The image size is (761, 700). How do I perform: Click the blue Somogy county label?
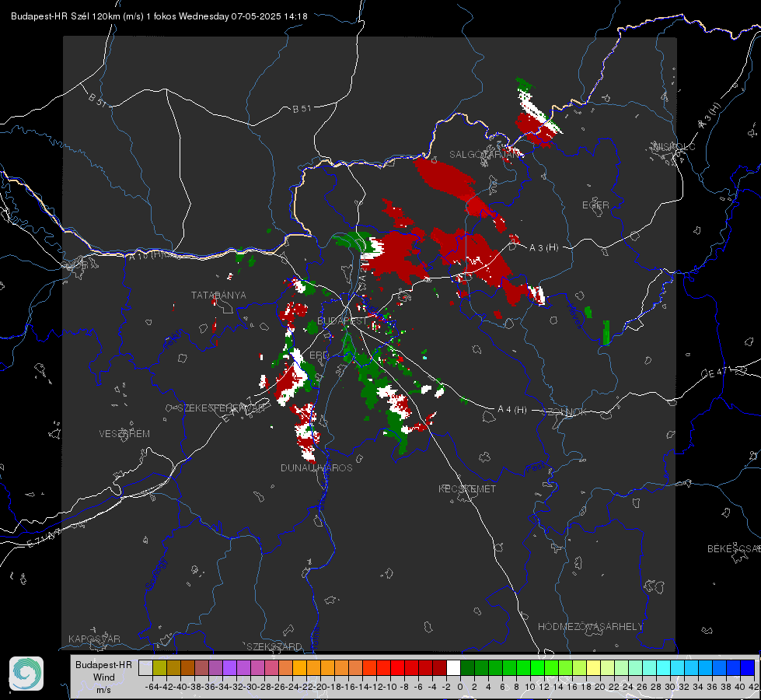pos(155,574)
